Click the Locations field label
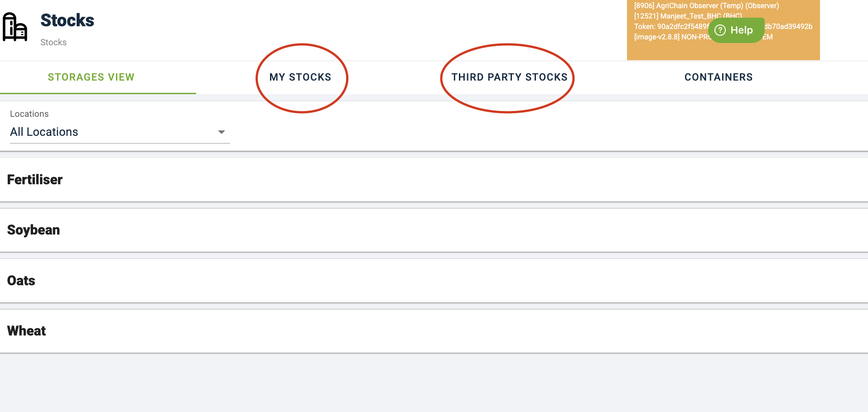 point(29,114)
